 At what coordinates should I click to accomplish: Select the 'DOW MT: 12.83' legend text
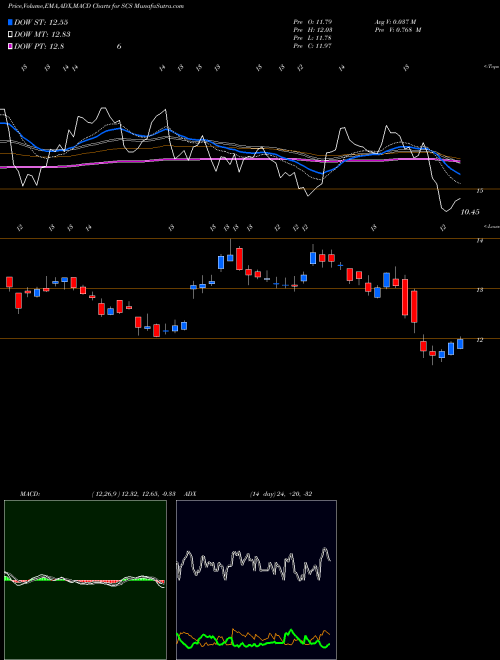[x=42, y=35]
